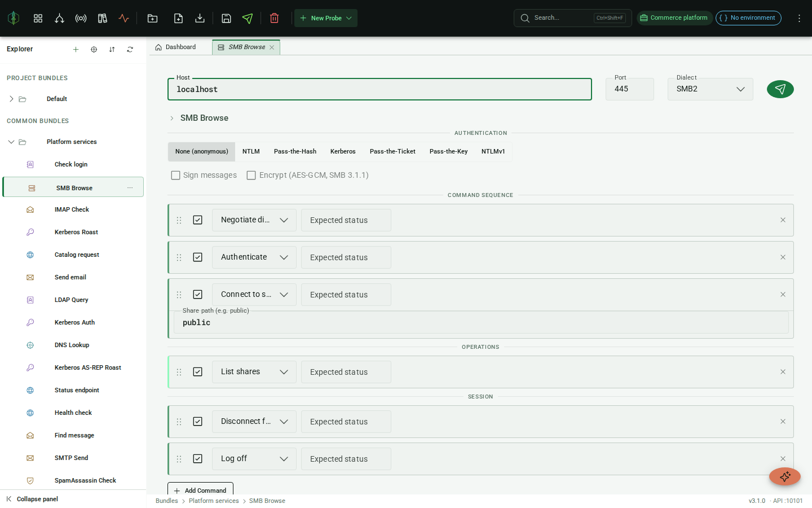This screenshot has width=812, height=508.
Task: Open the floating AI assistant sparkle button
Action: (x=785, y=476)
